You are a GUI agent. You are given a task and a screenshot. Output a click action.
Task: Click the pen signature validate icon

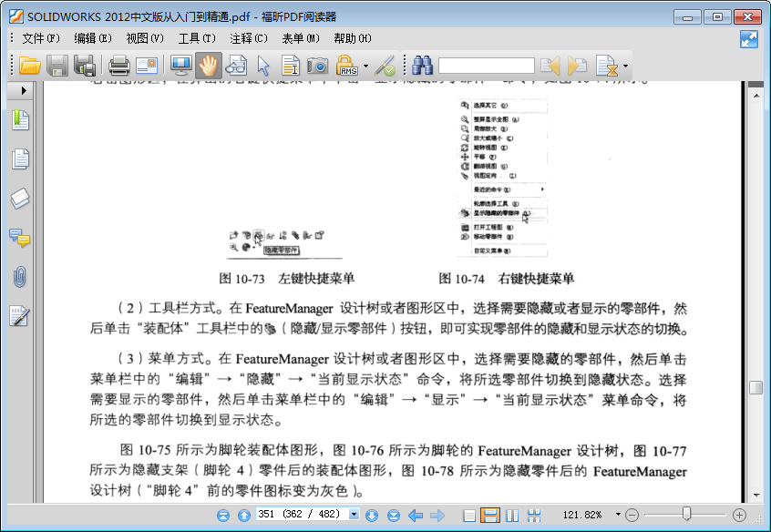(385, 66)
